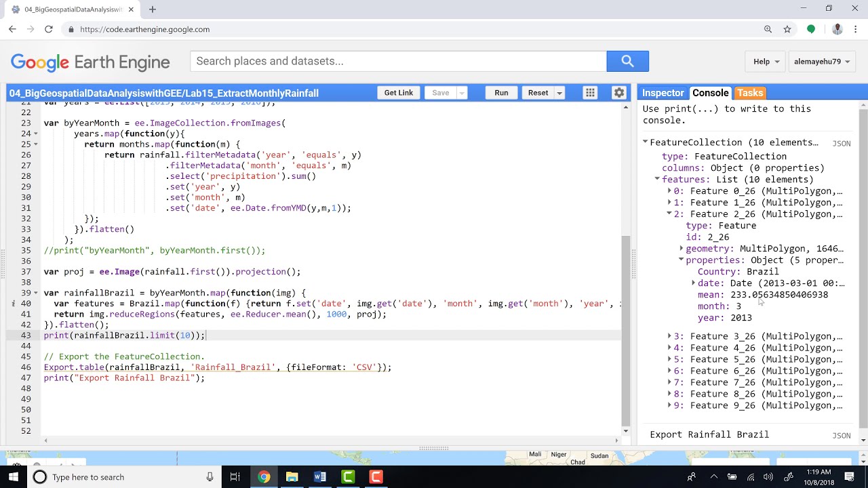
Task: Click the Windows taskbar search box
Action: click(124, 477)
